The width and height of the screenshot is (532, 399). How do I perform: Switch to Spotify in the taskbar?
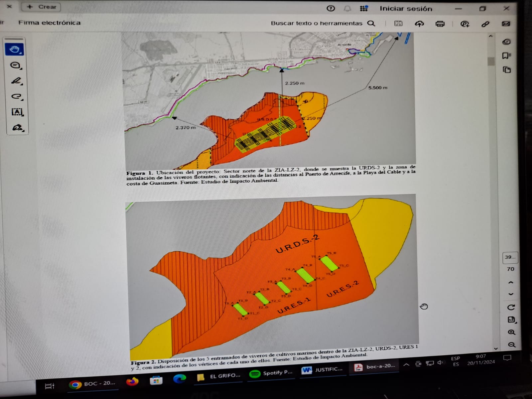point(271,373)
